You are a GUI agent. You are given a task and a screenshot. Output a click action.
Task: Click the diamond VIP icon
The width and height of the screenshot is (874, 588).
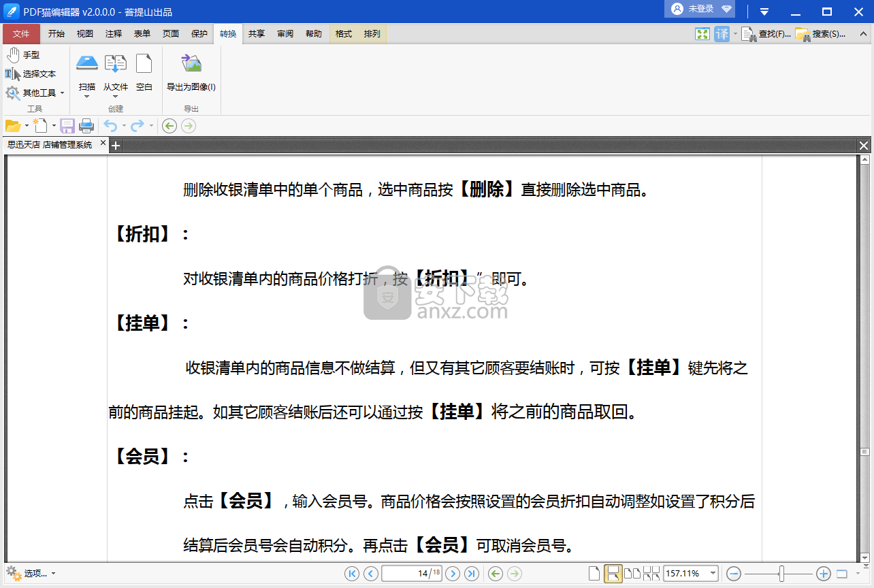click(x=726, y=9)
